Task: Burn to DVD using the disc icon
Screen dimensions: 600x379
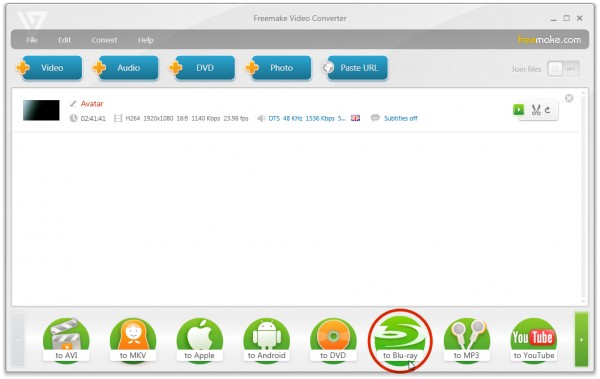Action: (x=333, y=340)
